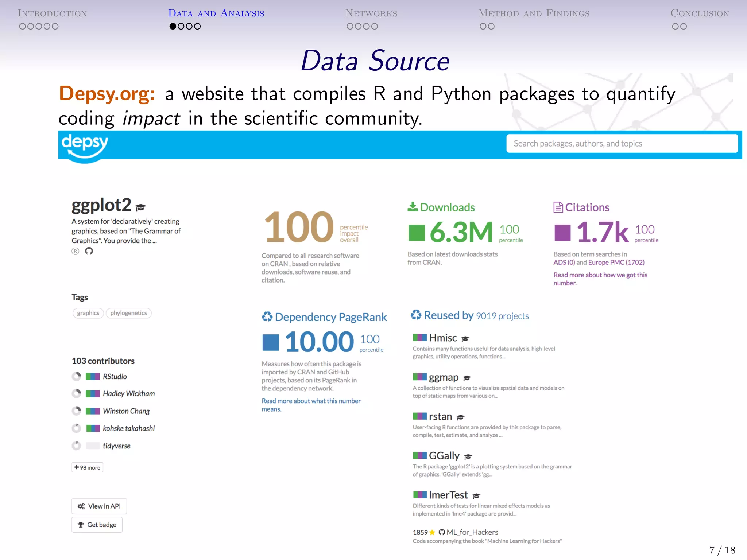
Task: Click the 7 / 18 page number
Action: pos(722,550)
